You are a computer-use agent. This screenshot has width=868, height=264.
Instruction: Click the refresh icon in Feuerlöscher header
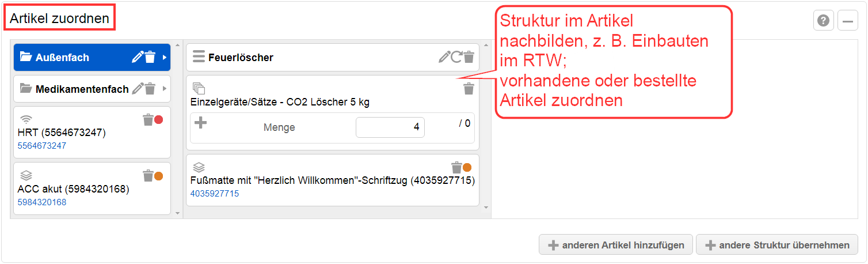(x=456, y=56)
